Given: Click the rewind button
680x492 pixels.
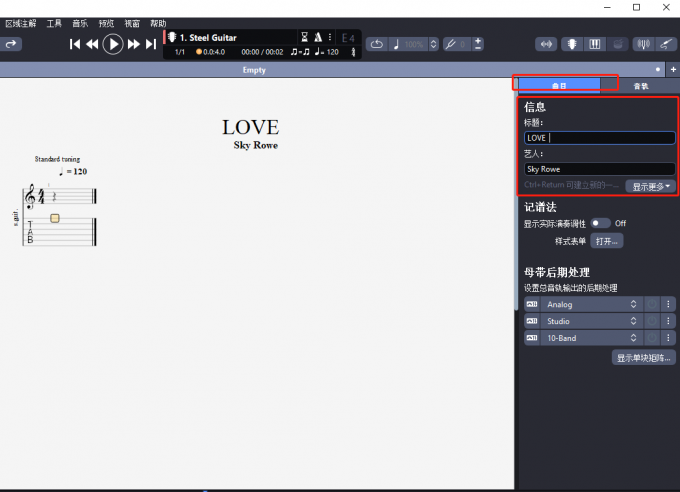Looking at the screenshot, I should point(92,44).
